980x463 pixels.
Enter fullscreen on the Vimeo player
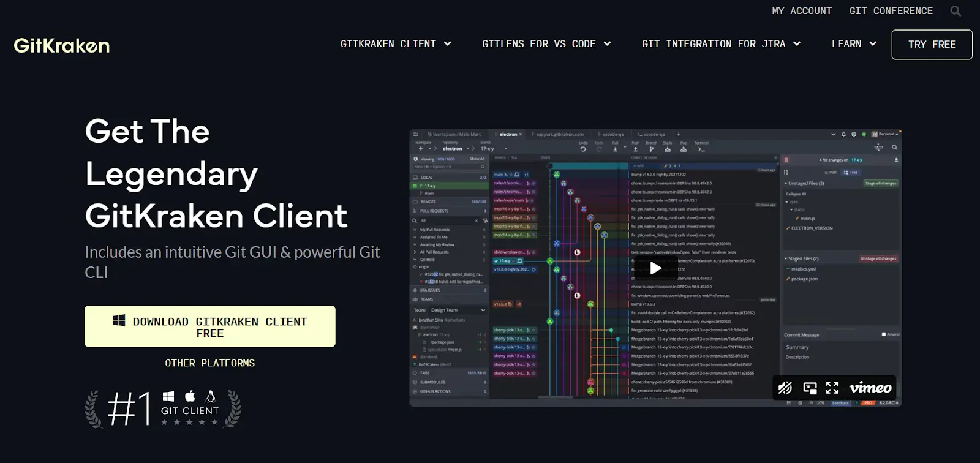click(x=832, y=388)
